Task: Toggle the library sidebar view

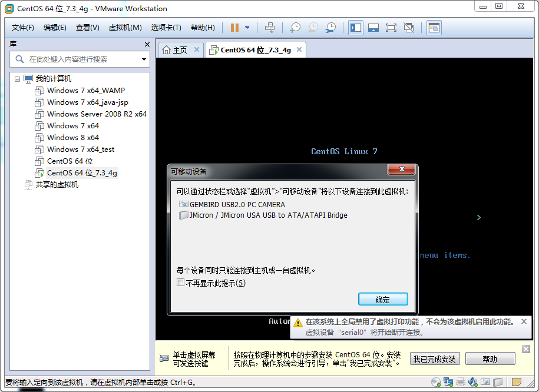Action: point(356,28)
